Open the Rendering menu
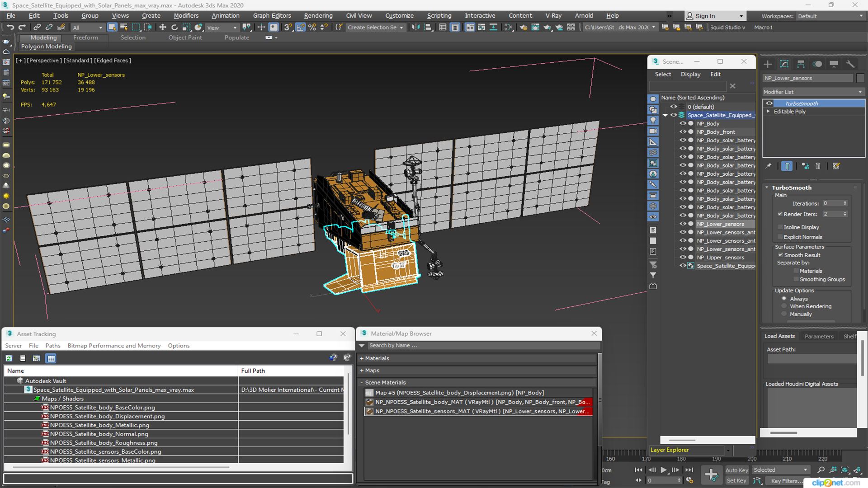This screenshot has height=488, width=868. pyautogui.click(x=318, y=16)
